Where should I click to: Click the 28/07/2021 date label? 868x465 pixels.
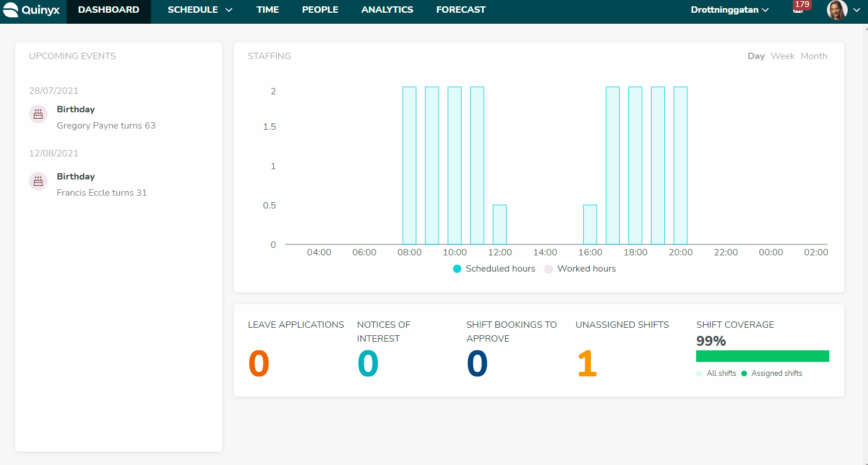point(54,91)
